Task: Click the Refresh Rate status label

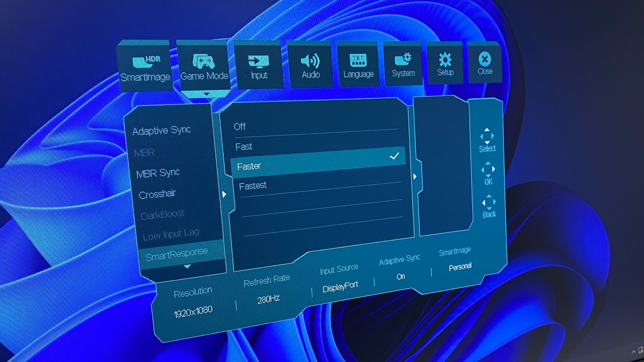Action: coord(267,281)
